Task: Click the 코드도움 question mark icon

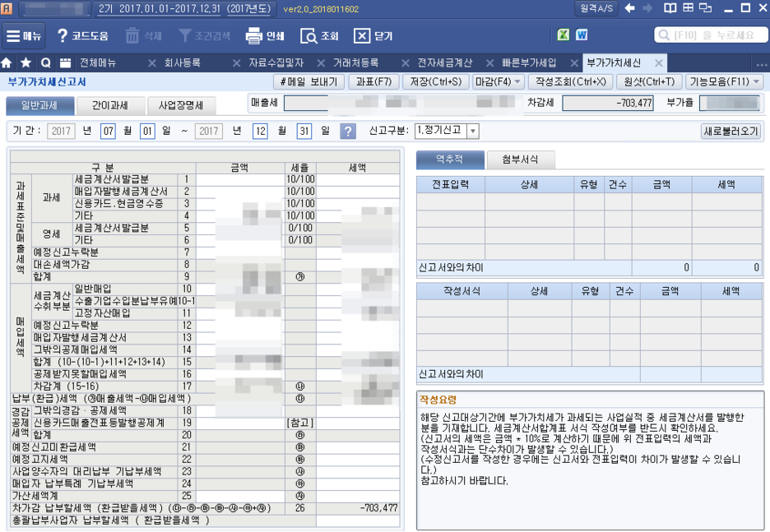Action: click(x=63, y=35)
